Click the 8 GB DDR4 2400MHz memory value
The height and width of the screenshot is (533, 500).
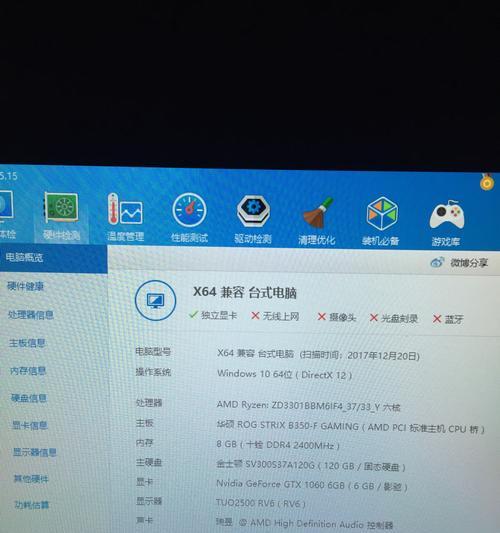278,445
